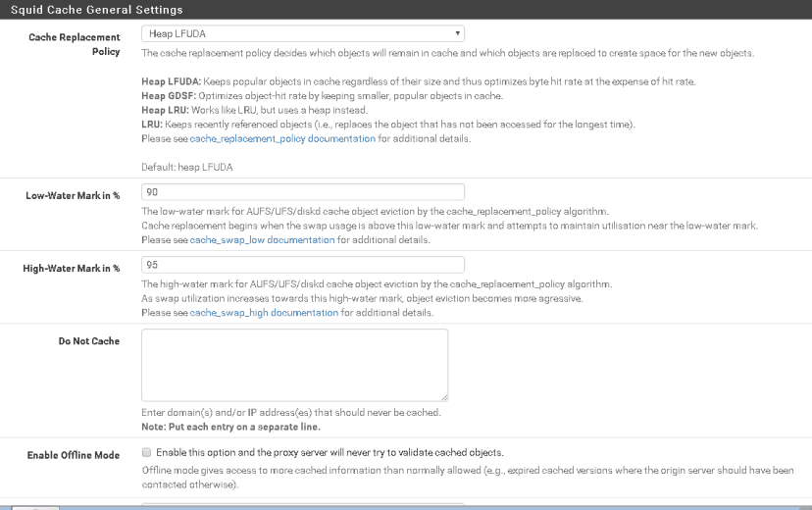Enable the Offline Mode checkbox

point(146,452)
